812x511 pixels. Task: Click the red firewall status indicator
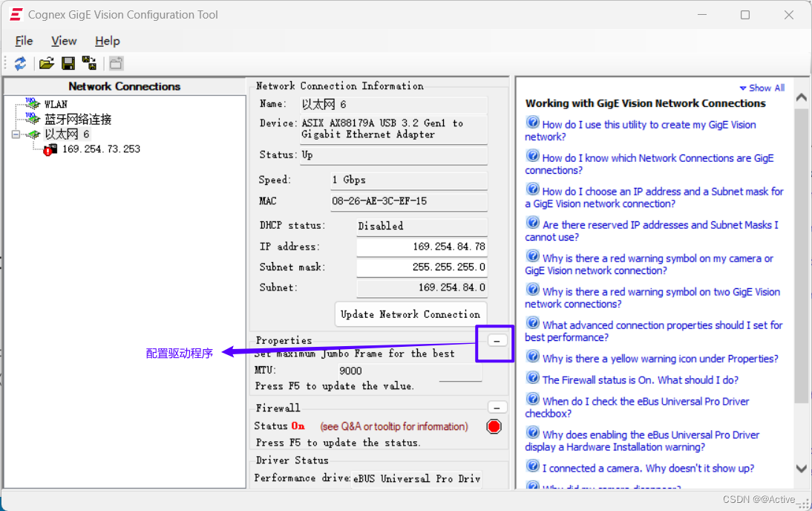click(494, 426)
